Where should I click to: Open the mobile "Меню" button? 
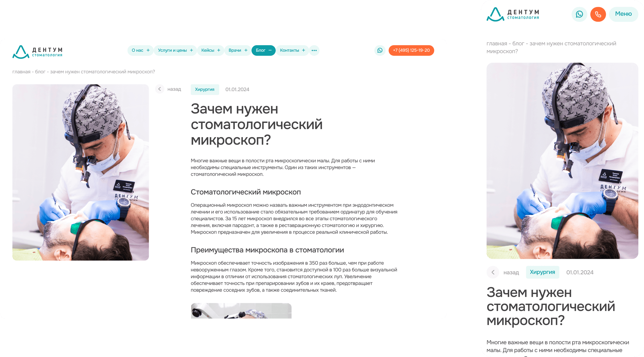pyautogui.click(x=623, y=14)
